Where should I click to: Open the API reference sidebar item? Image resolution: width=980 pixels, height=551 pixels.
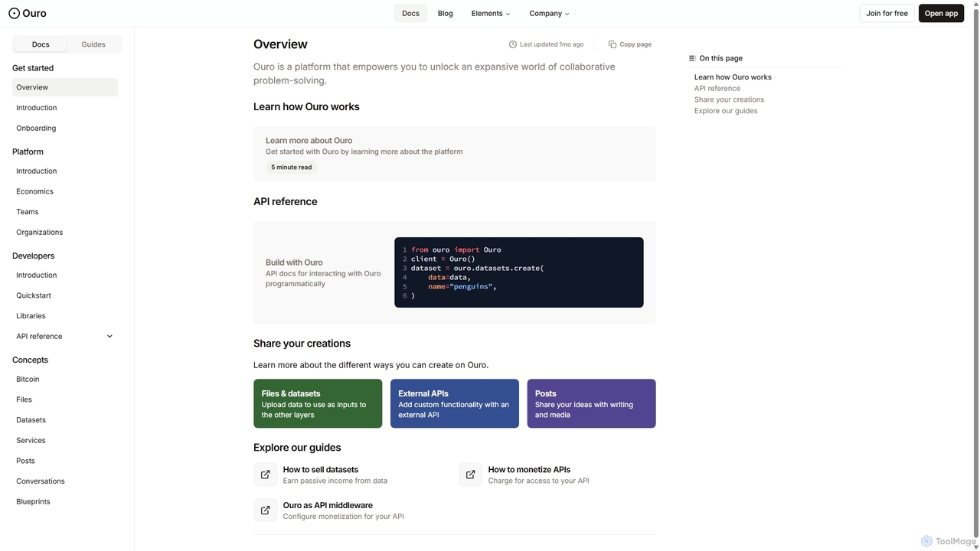65,337
